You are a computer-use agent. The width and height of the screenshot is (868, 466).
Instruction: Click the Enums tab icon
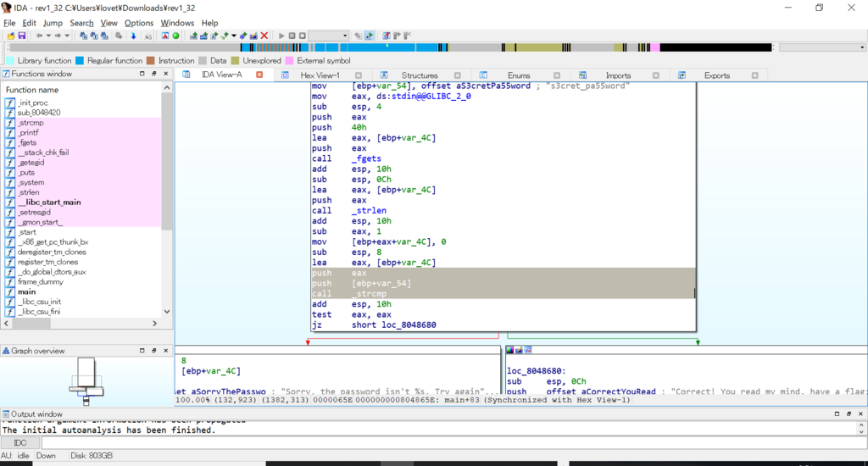click(x=483, y=75)
